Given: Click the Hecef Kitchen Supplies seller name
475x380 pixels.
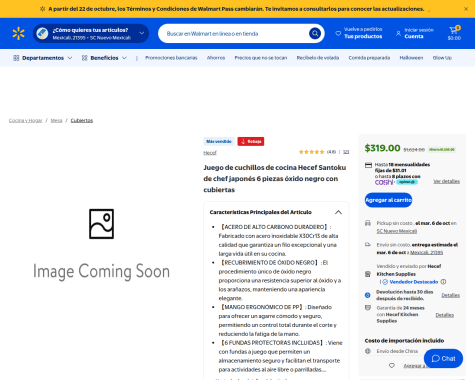Looking at the screenshot, I should [409, 270].
